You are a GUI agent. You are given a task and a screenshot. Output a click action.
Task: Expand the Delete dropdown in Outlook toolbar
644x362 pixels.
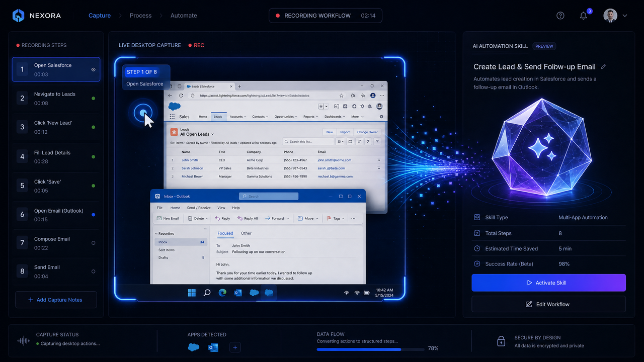pyautogui.click(x=207, y=218)
